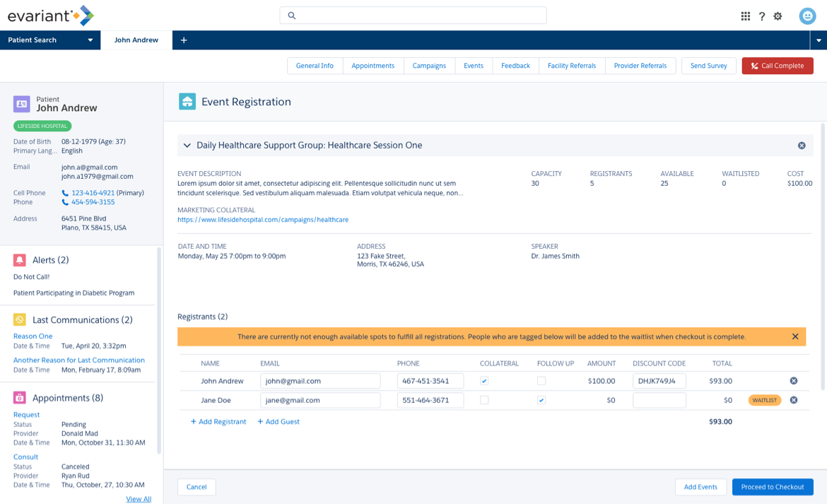827x504 pixels.
Task: Dismiss the orange waitlist warning banner
Action: (795, 336)
